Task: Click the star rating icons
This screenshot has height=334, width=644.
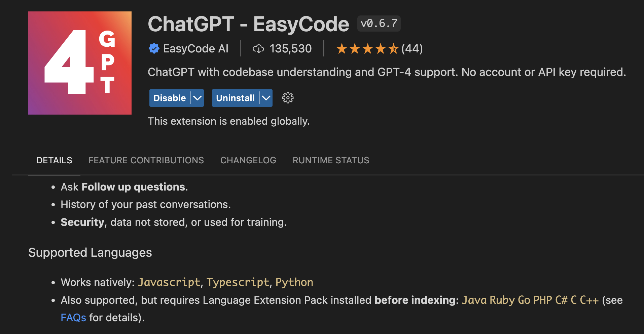Action: coord(367,49)
